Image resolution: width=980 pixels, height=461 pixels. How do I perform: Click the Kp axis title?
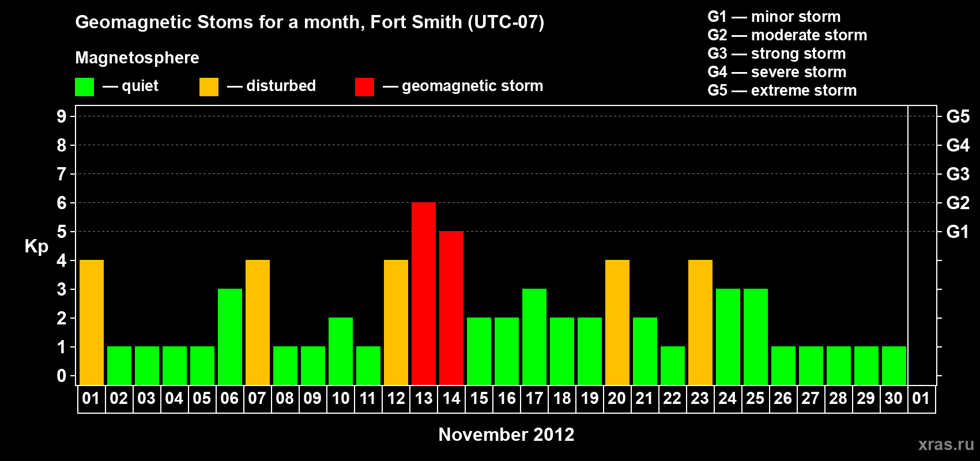(x=36, y=247)
